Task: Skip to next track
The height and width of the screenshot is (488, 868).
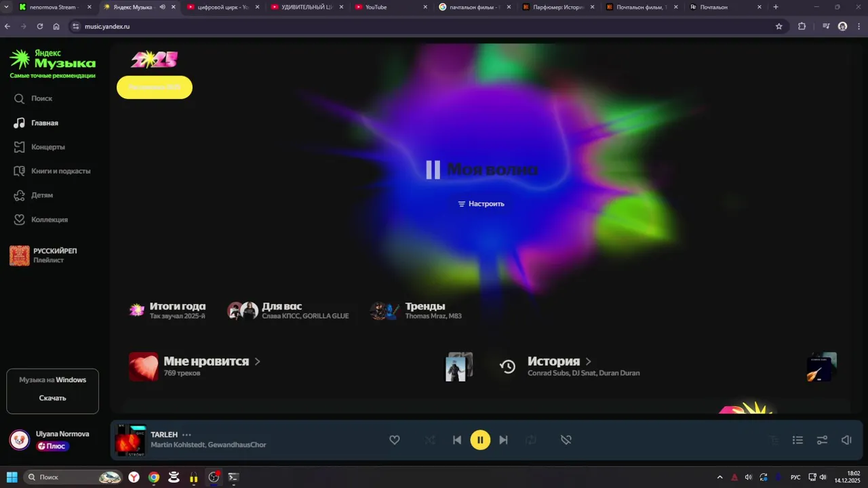Action: (503, 440)
